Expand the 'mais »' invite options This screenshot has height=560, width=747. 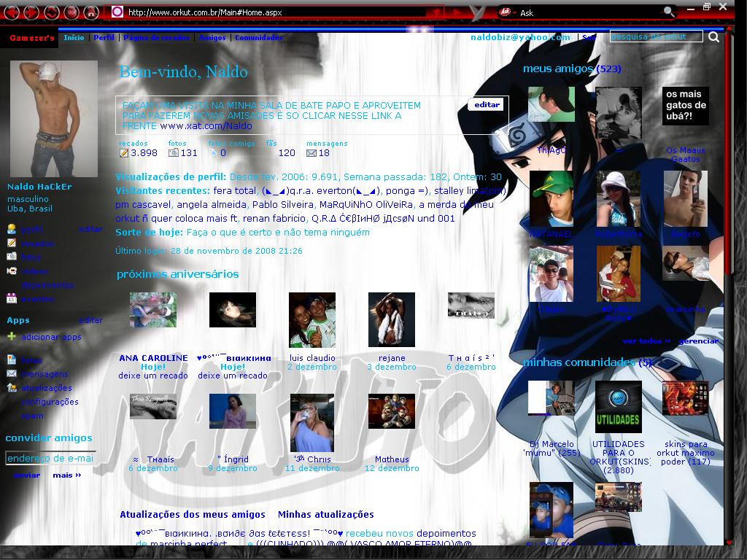[x=66, y=475]
